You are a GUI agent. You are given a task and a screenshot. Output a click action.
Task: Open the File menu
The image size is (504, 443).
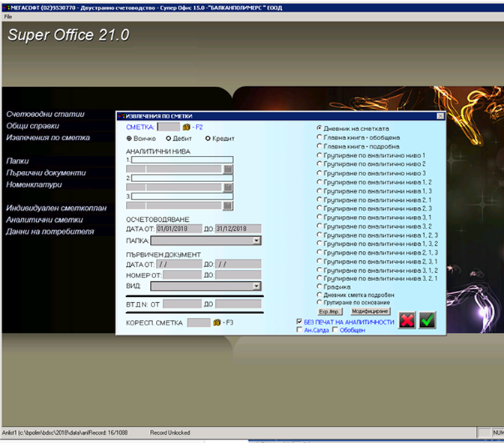pyautogui.click(x=8, y=16)
